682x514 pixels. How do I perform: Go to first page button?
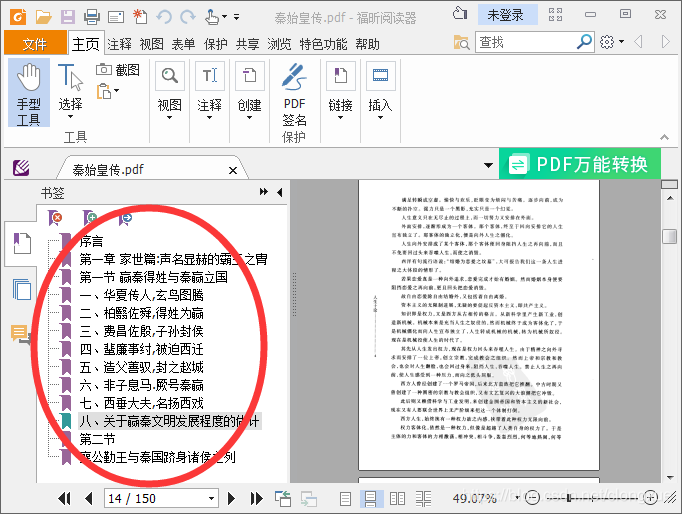[64, 498]
